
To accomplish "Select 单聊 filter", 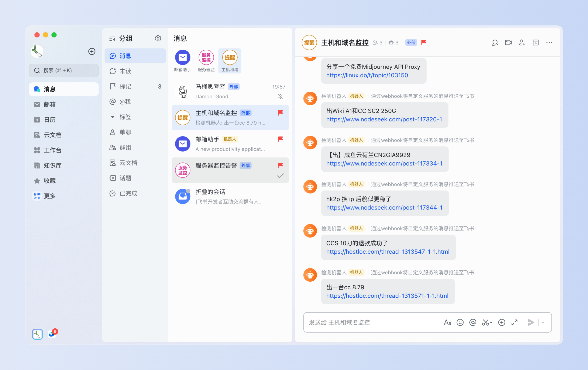I will coord(135,132).
